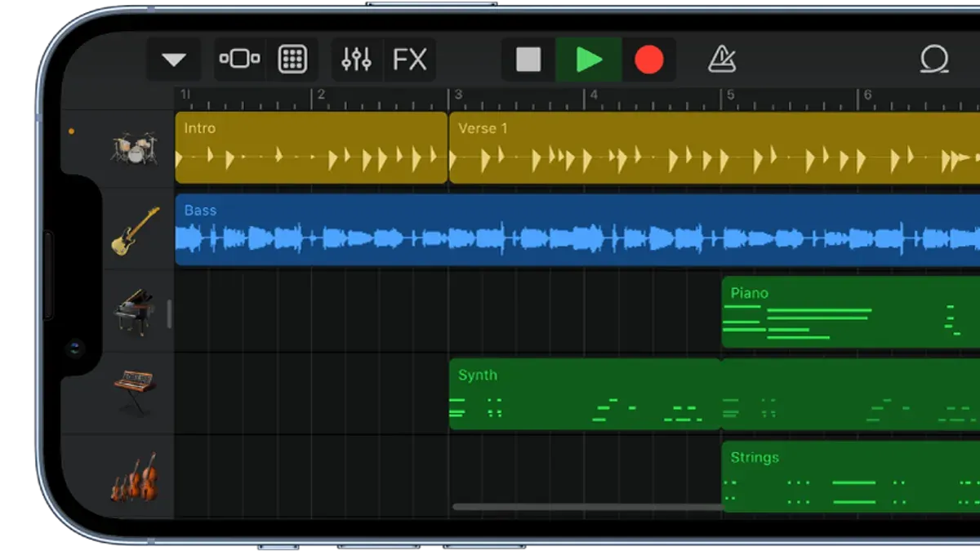Open the Live Loops grid button
This screenshot has height=551, width=980.
[x=292, y=59]
